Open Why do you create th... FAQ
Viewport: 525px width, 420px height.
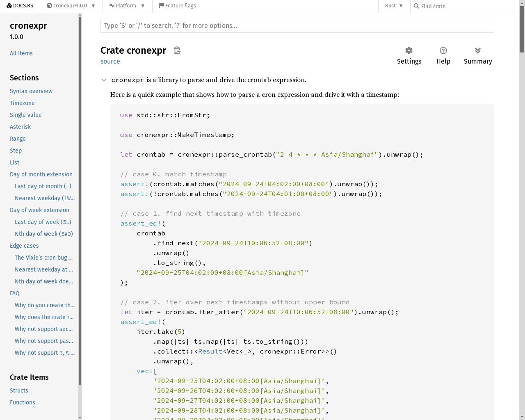[x=45, y=305]
